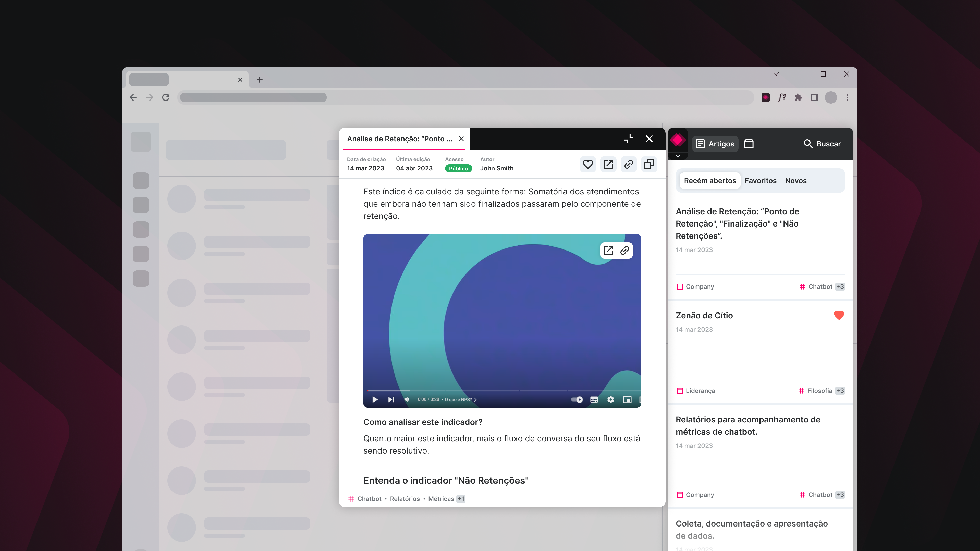Click the duplicate article icon

(x=649, y=164)
